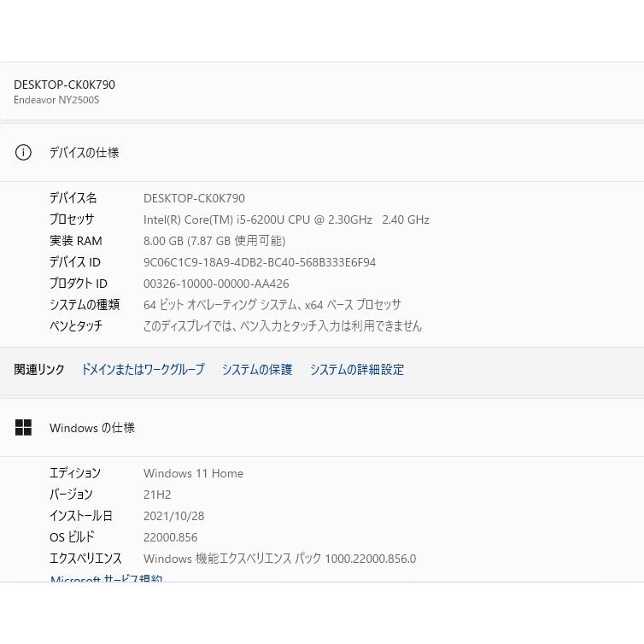Click the 関連リンク label

point(39,369)
